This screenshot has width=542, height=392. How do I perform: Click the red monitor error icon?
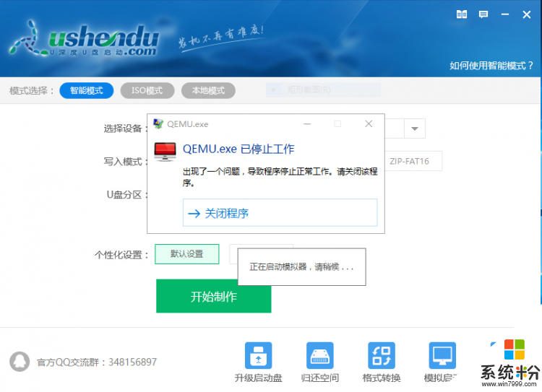[165, 152]
